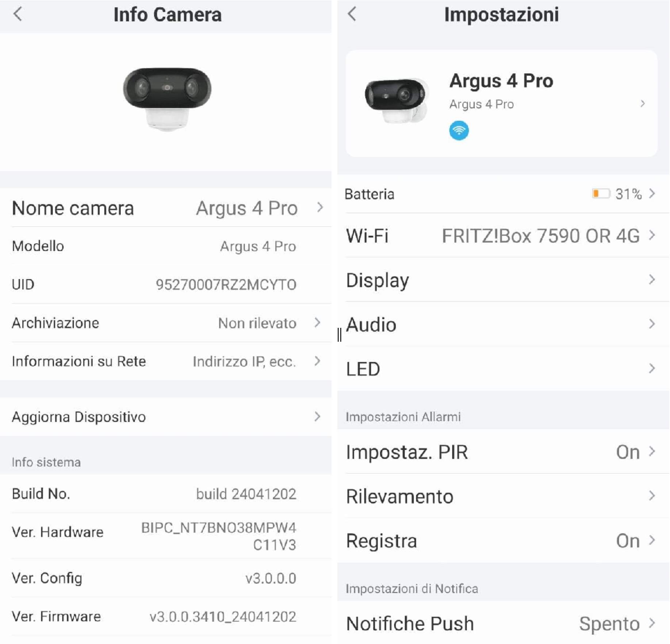Expand the Nome camera row chevron
This screenshot has height=644, width=670.
(321, 208)
